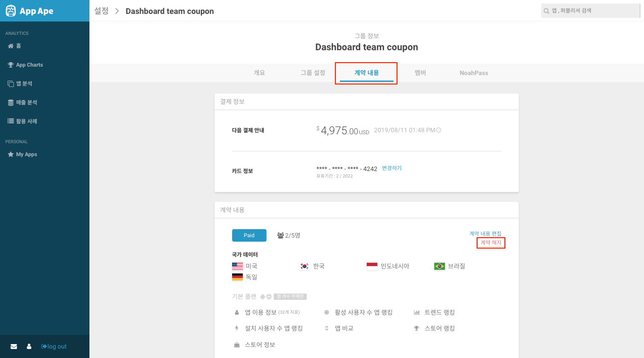The height and width of the screenshot is (358, 644).
Task: Click the 앱 비교 phone icon
Action: point(326,329)
